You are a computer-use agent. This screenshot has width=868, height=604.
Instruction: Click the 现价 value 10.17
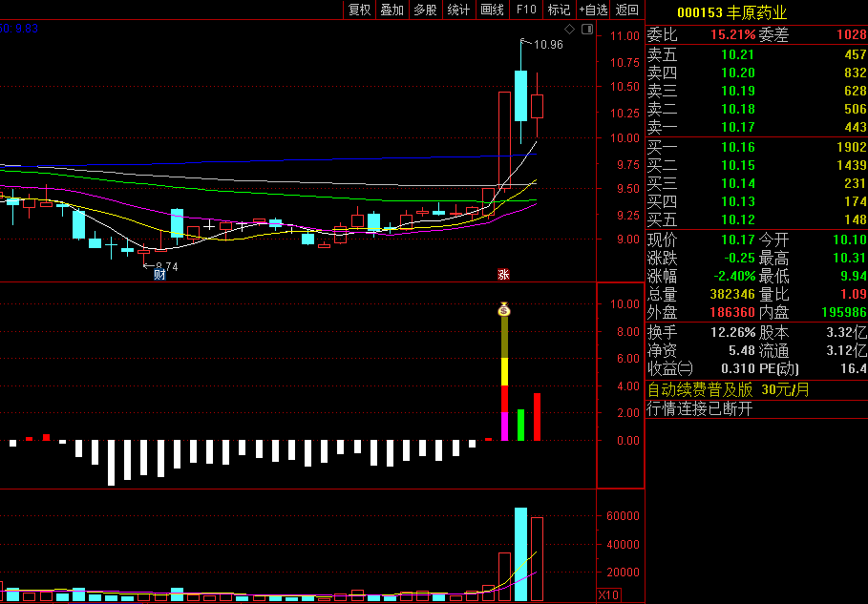pyautogui.click(x=737, y=240)
